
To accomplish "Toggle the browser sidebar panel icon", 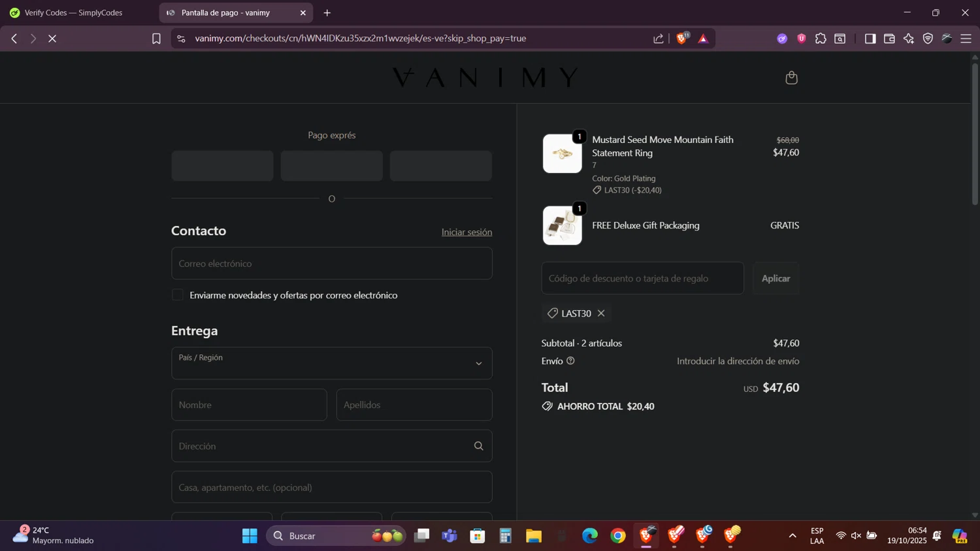I will [x=870, y=39].
